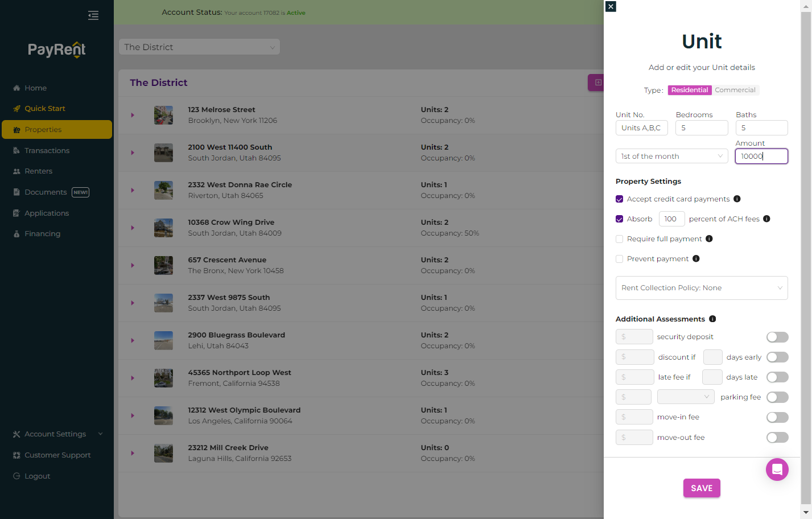Enable the security deposit toggle
The width and height of the screenshot is (812, 519).
click(x=777, y=337)
